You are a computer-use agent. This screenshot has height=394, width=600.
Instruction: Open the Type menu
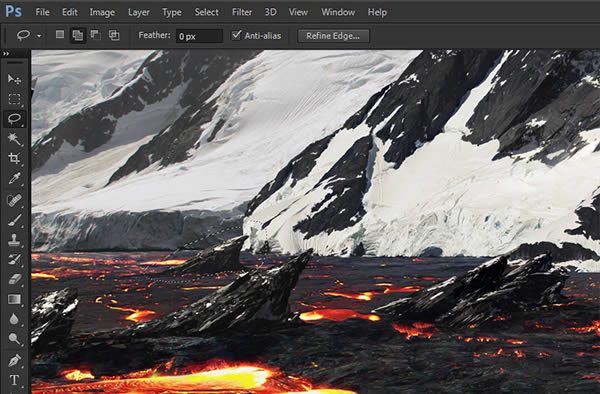coord(172,13)
